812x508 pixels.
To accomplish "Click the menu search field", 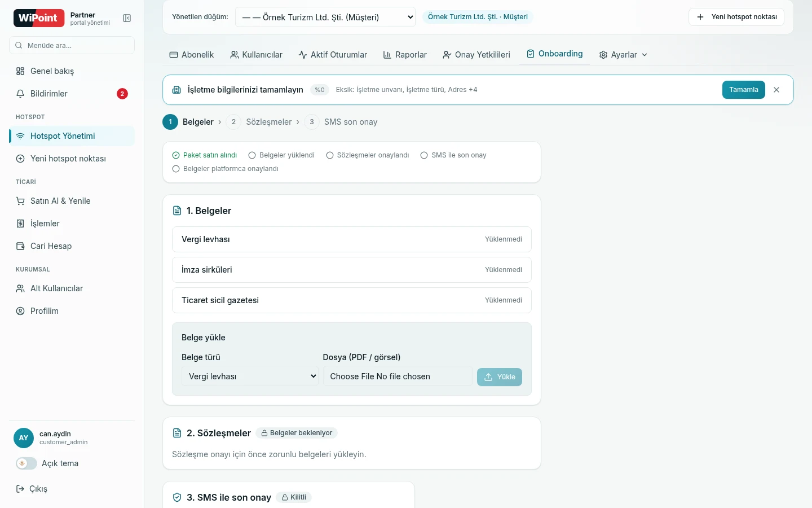I will [x=72, y=45].
